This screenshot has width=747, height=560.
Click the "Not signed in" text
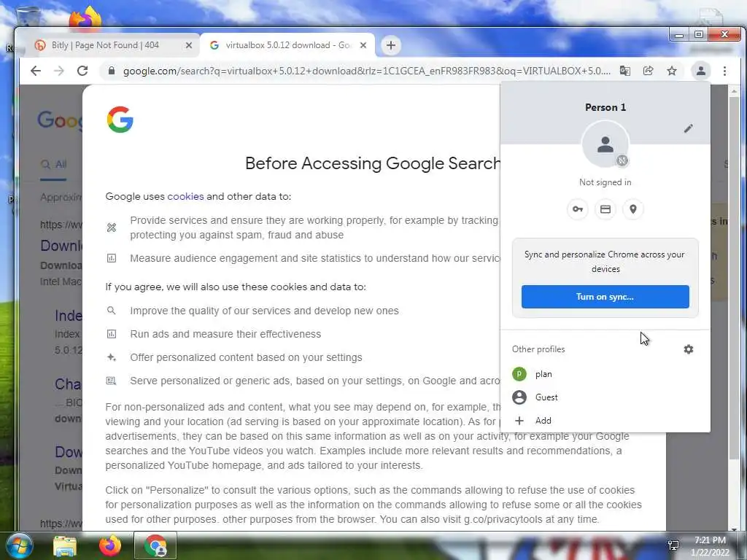[605, 182]
